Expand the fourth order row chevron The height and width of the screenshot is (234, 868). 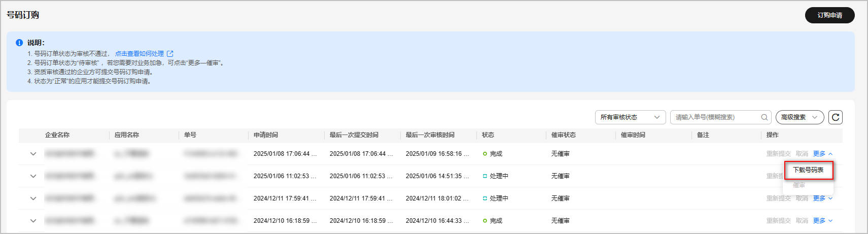(33, 221)
